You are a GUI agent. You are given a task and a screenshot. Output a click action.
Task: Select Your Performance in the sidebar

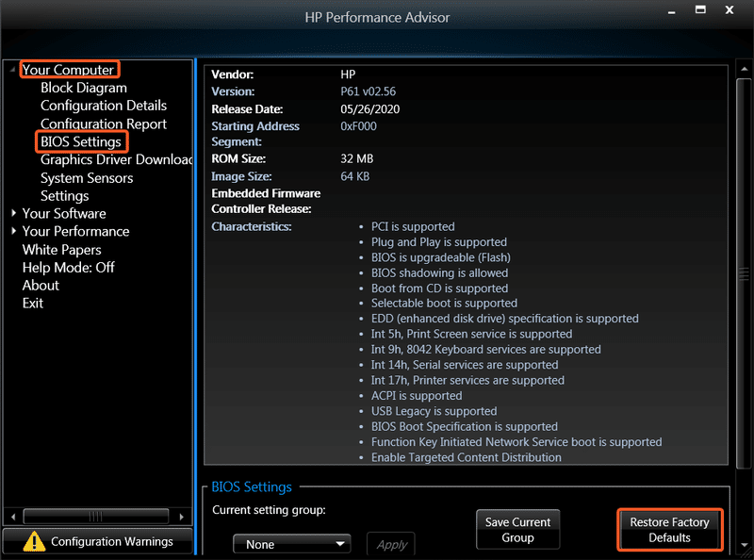[75, 231]
